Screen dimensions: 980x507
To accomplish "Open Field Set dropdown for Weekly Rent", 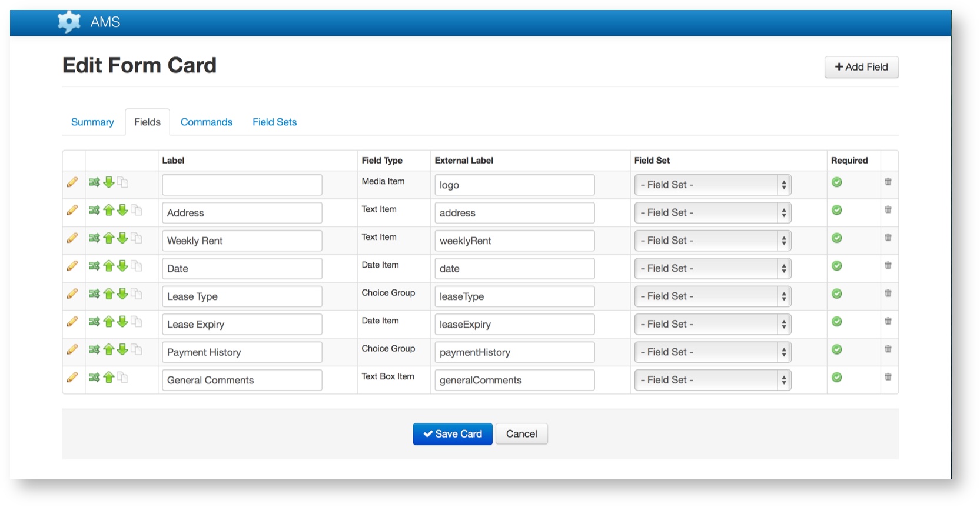I will pos(712,241).
